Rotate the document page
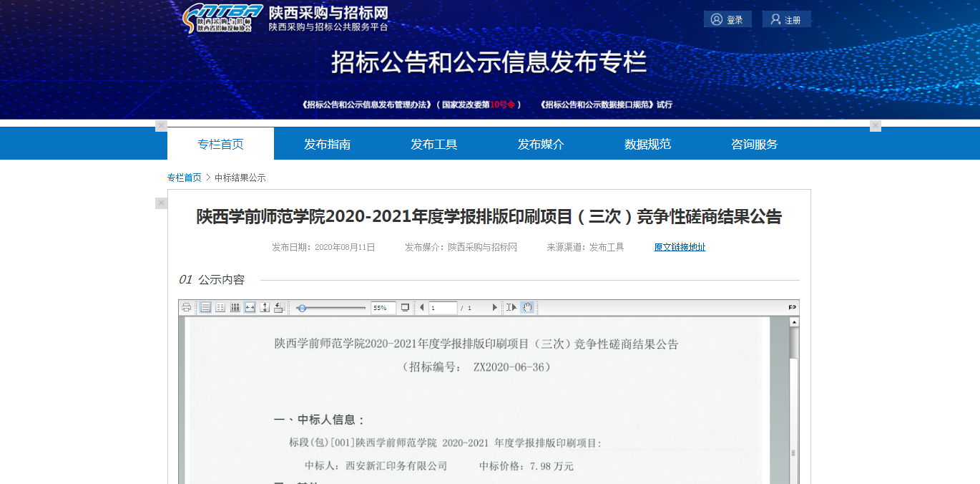The image size is (980, 484). click(x=279, y=308)
